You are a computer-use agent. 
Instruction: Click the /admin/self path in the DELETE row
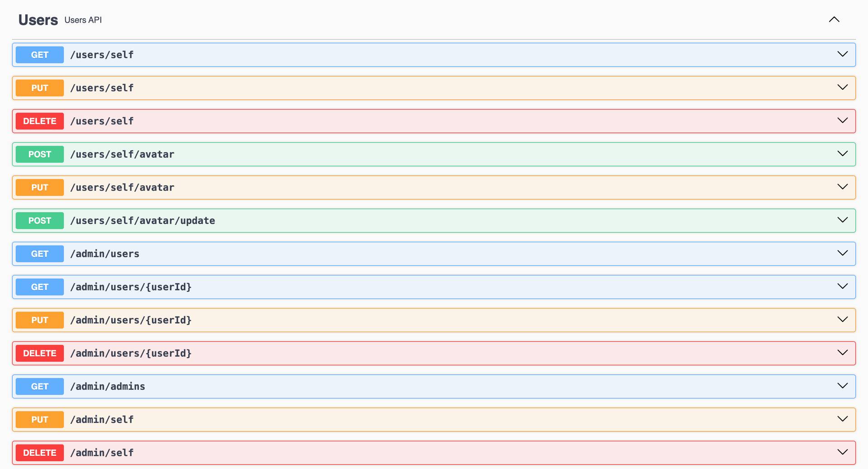click(102, 453)
